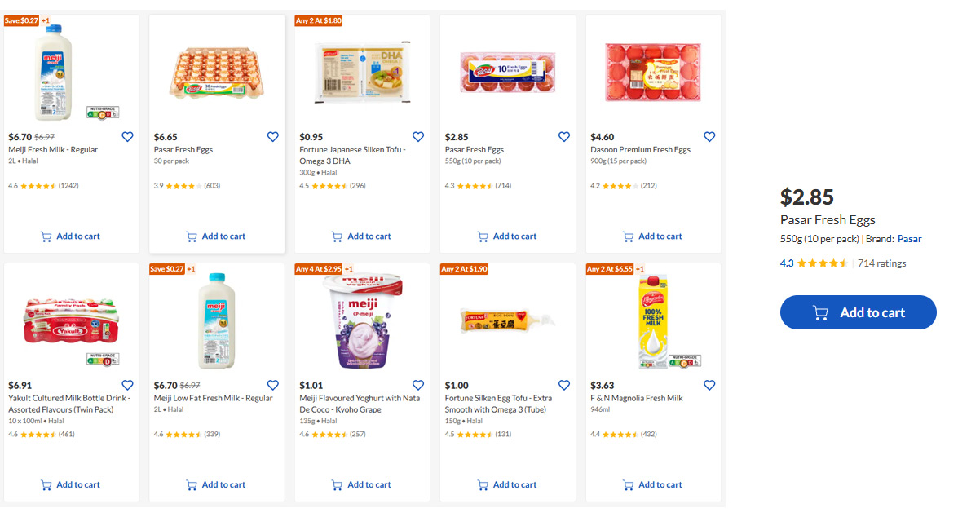Click the Any 4 At $2.95 promo badge
The image size is (980, 517).
319,269
